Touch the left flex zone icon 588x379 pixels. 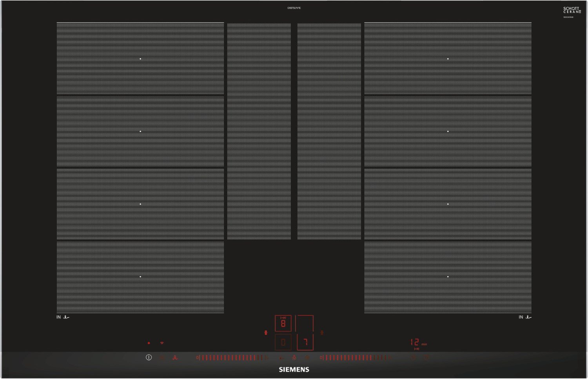(x=266, y=332)
